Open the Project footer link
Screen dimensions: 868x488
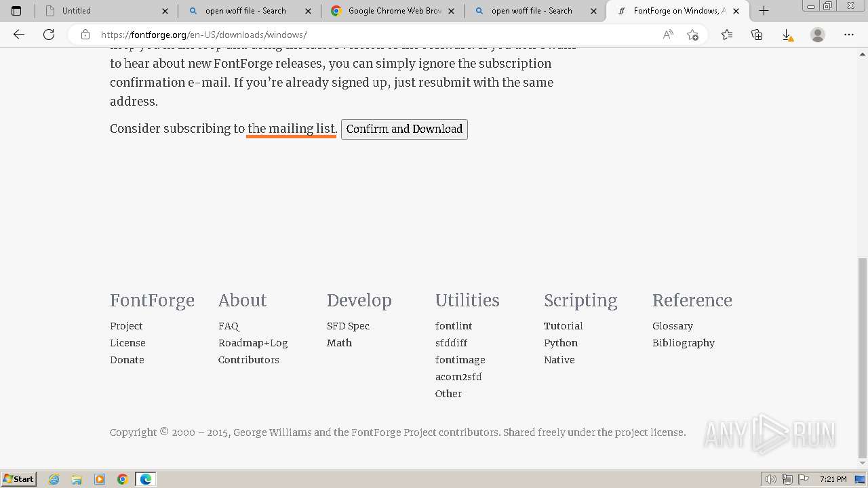[x=126, y=326]
